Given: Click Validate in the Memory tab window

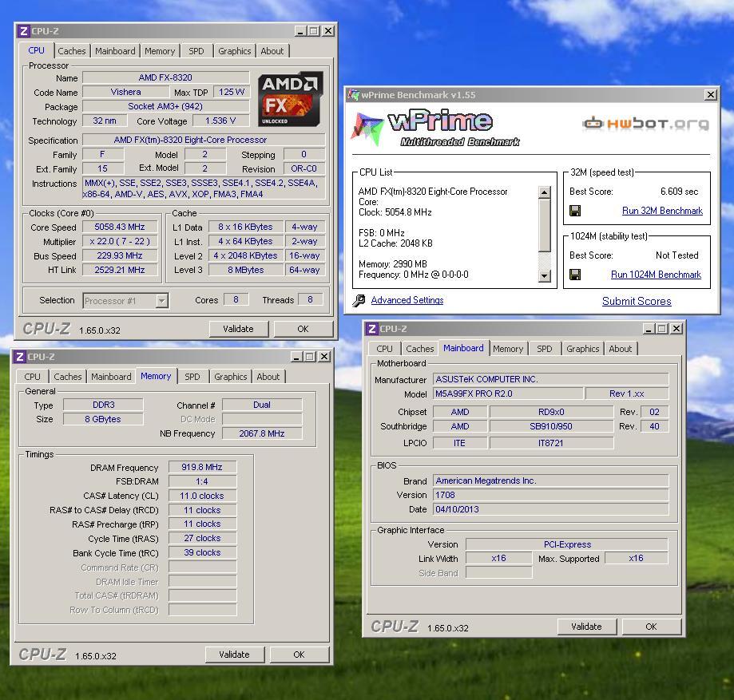Looking at the screenshot, I should [x=235, y=655].
